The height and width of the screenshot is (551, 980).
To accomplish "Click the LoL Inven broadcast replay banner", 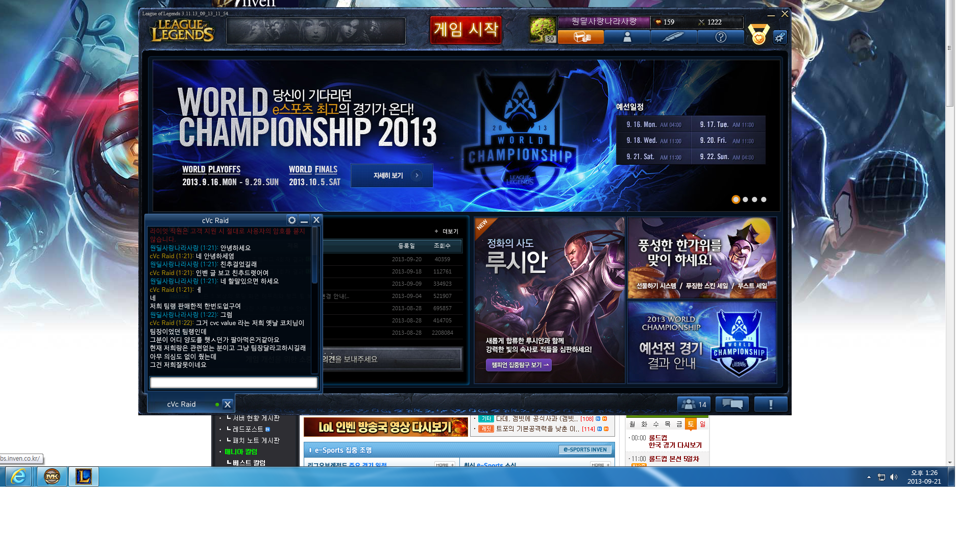I will point(385,427).
